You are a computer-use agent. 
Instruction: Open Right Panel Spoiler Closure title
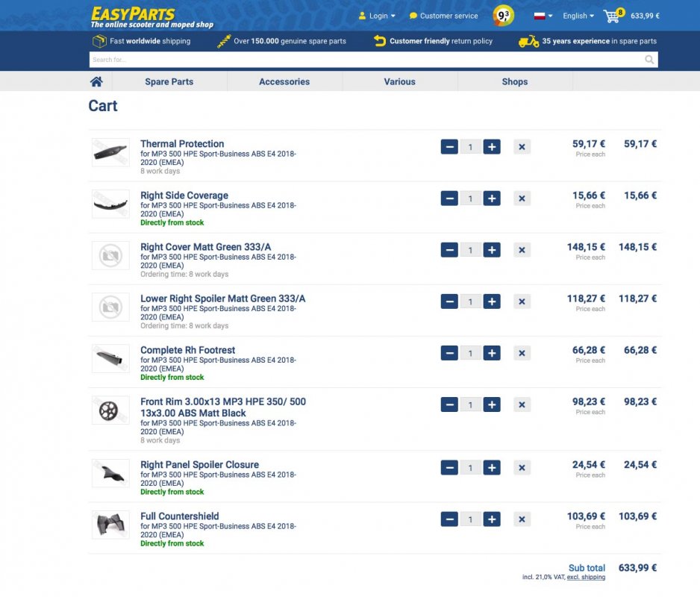(x=199, y=464)
